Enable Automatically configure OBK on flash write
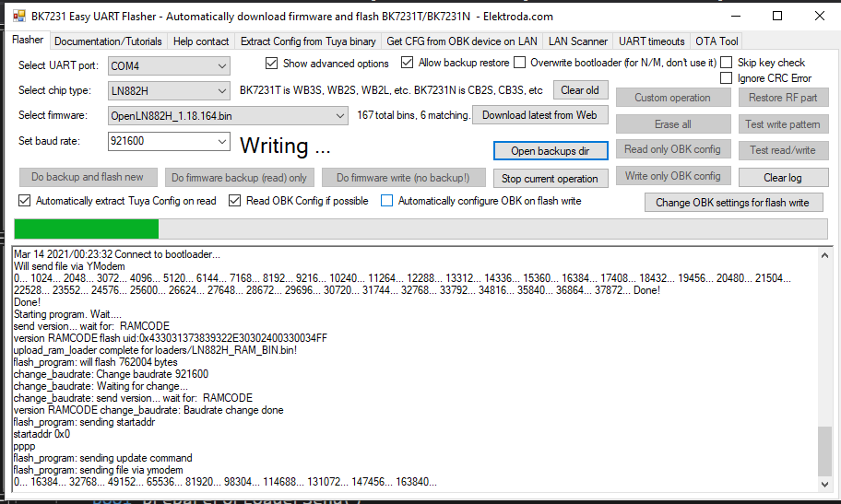Viewport: 841px width, 504px height. pos(386,201)
